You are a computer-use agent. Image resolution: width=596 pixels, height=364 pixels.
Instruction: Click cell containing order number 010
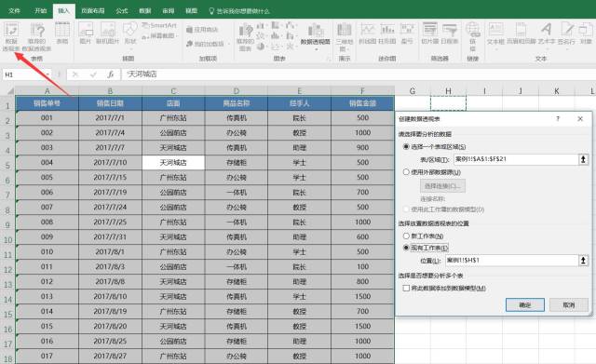pyautogui.click(x=47, y=252)
